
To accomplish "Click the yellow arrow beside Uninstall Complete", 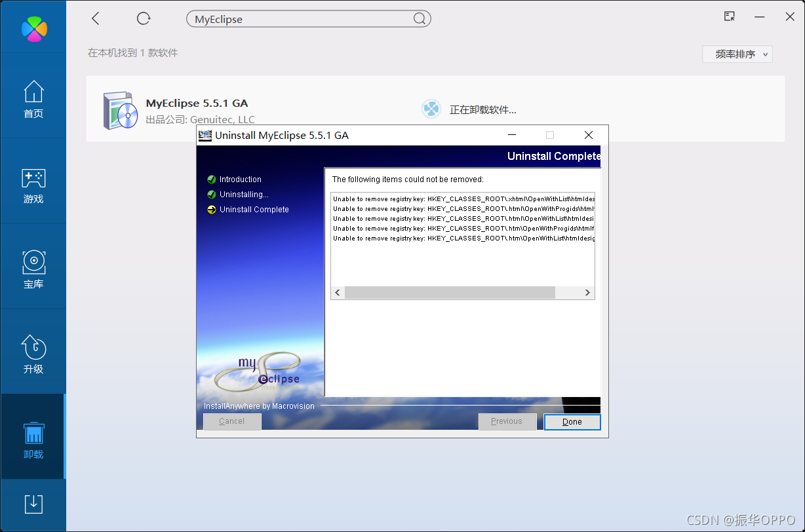I will (x=212, y=210).
